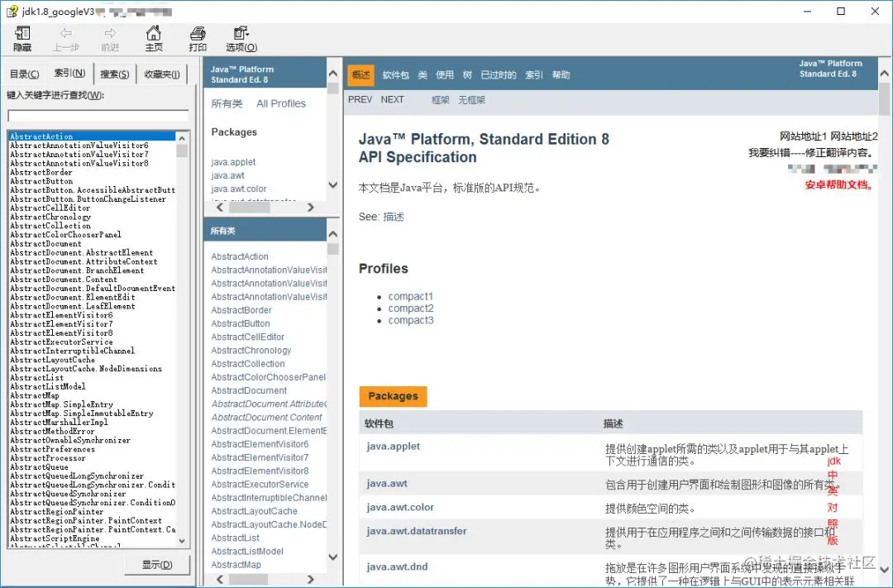Switch to the 索引(N) index tab

pos(69,73)
